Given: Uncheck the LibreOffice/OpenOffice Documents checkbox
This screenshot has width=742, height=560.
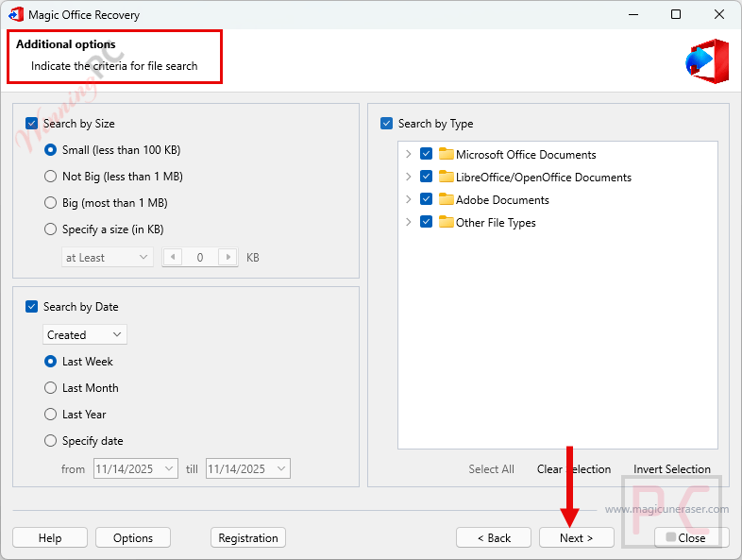Looking at the screenshot, I should click(x=426, y=177).
